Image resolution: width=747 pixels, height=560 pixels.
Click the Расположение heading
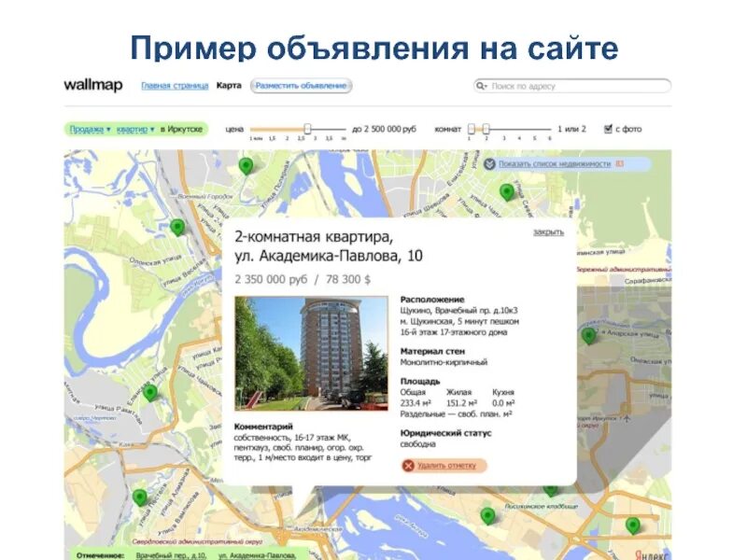coord(432,300)
